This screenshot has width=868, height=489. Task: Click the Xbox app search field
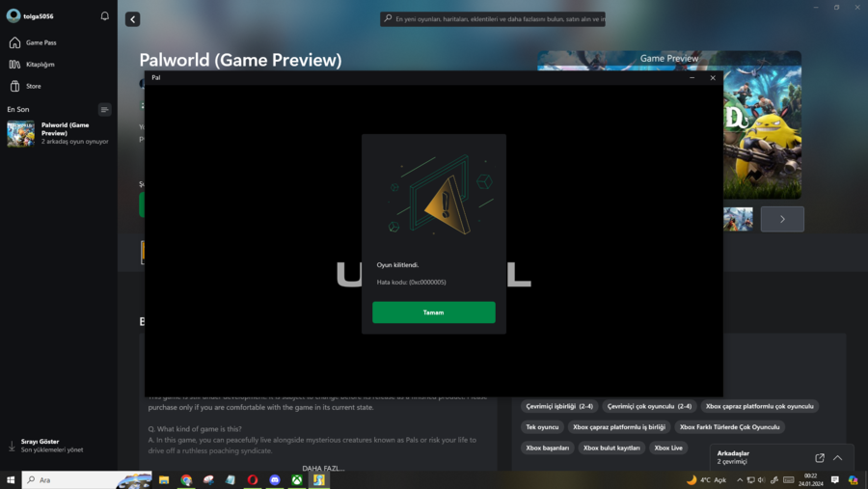click(x=493, y=19)
